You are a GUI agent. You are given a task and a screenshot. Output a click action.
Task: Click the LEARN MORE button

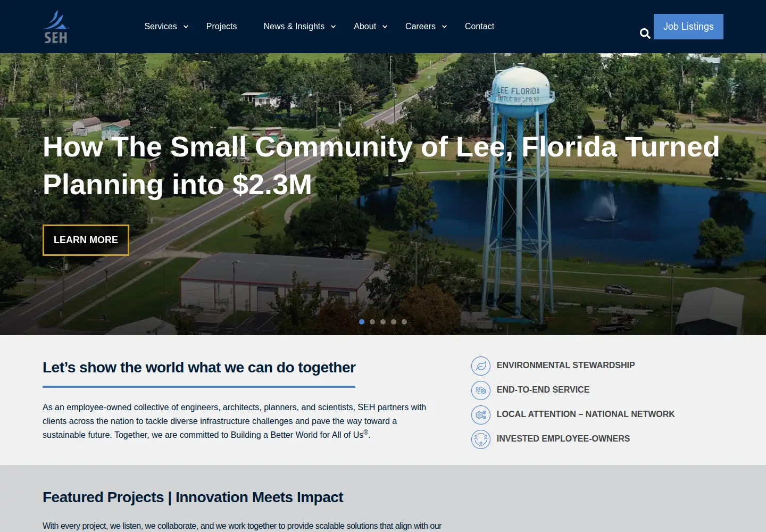[86, 240]
